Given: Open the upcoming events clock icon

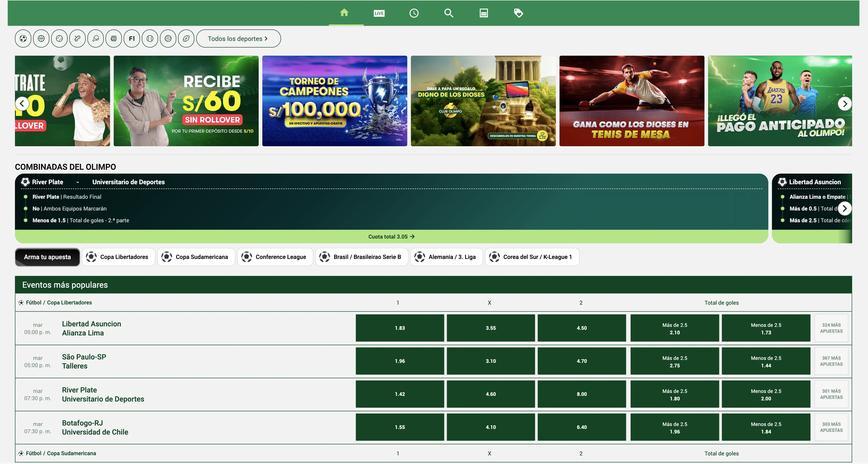Looking at the screenshot, I should tap(414, 13).
